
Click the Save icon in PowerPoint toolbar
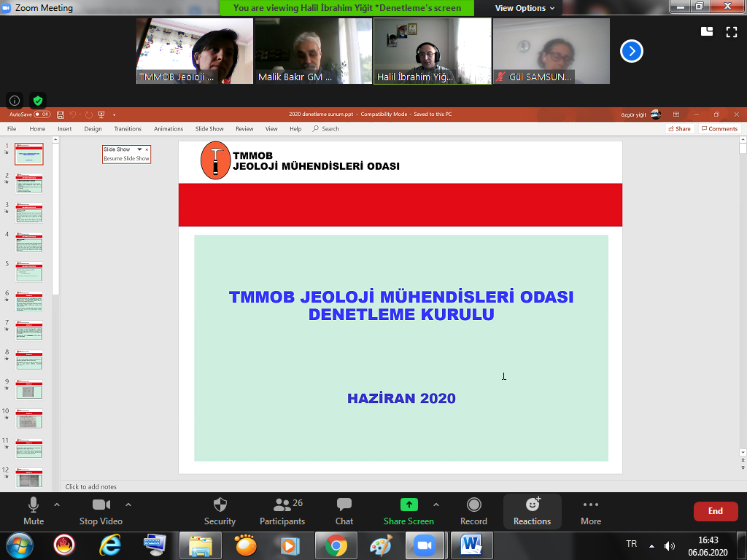coord(61,114)
